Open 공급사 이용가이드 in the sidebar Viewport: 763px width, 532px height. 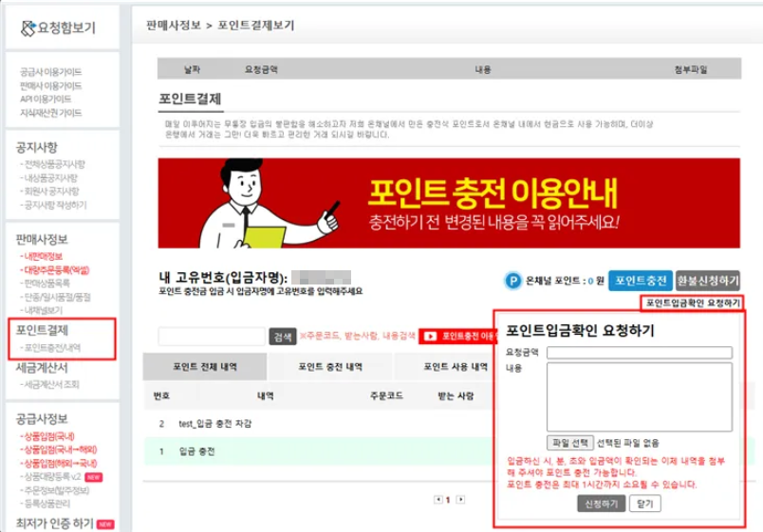click(50, 72)
